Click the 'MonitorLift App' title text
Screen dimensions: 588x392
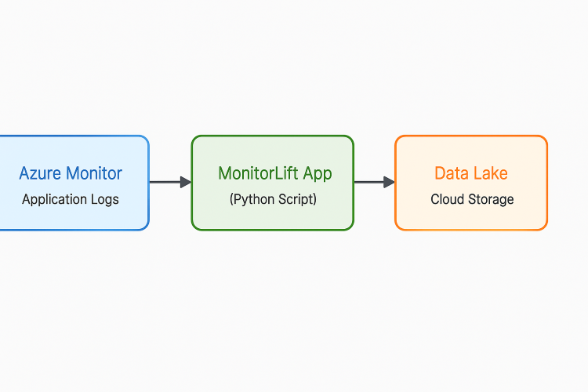click(275, 173)
